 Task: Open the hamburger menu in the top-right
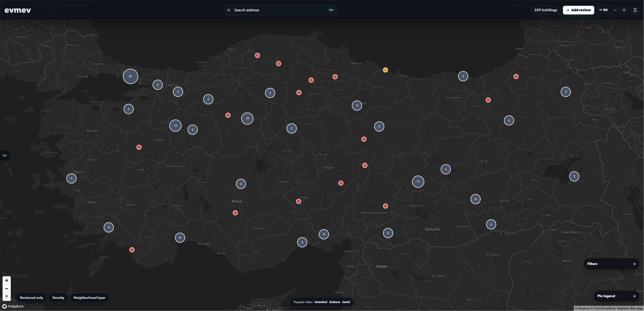tap(635, 9)
